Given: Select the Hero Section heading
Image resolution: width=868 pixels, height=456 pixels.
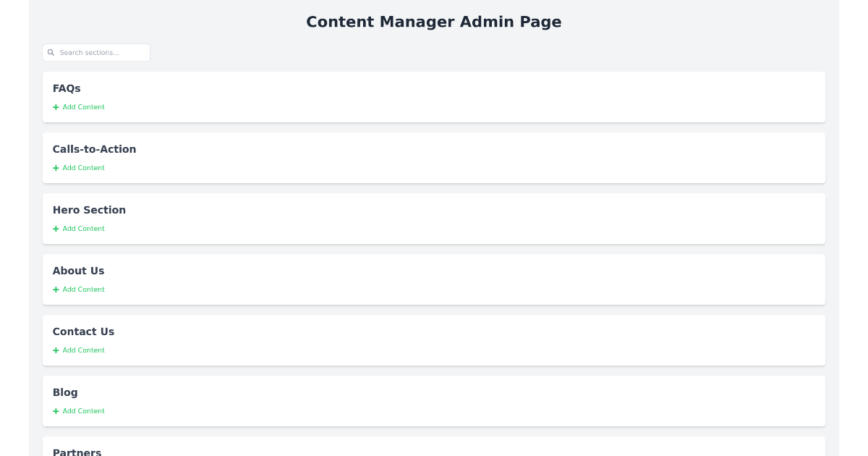Looking at the screenshot, I should click(x=89, y=210).
